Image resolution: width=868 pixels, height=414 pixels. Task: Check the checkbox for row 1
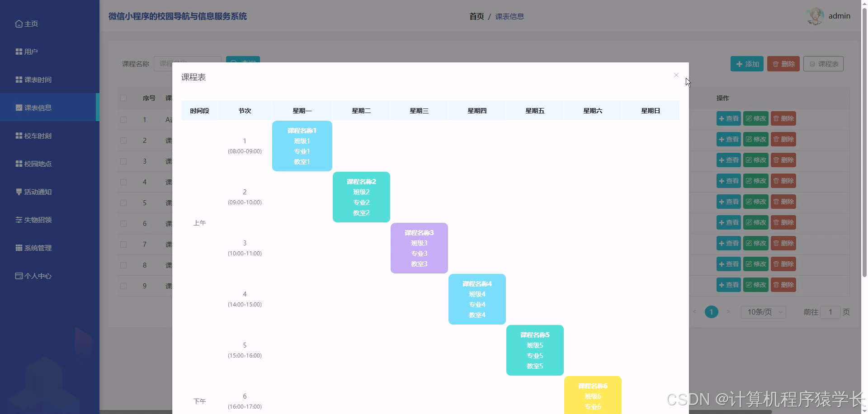coord(123,120)
